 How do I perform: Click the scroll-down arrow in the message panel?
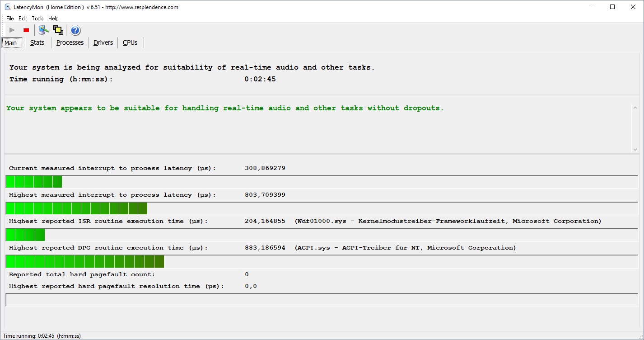[635, 149]
